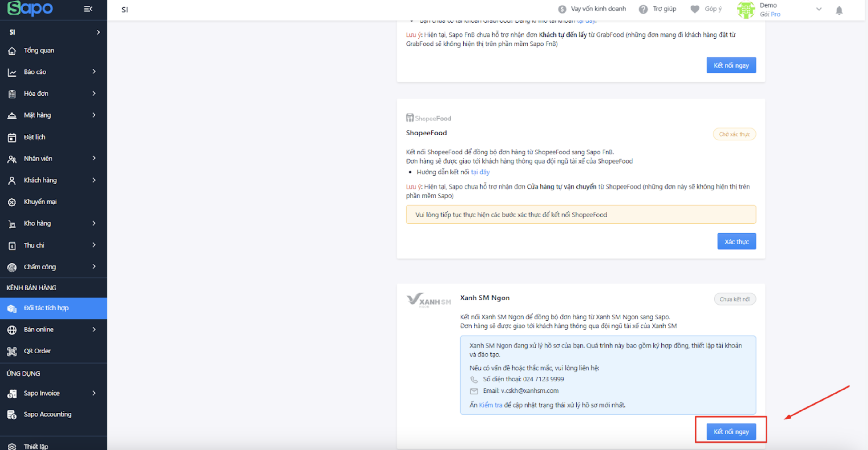This screenshot has height=450, width=868.
Task: Open the Khuyến mại menu item
Action: pyautogui.click(x=40, y=202)
